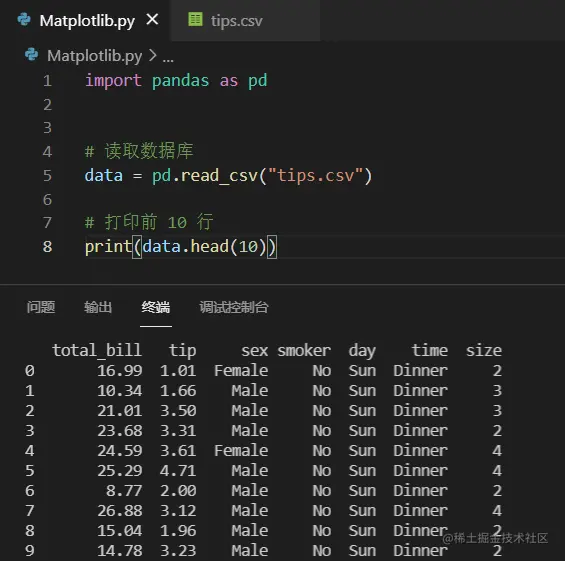Image resolution: width=565 pixels, height=561 pixels.
Task: Place cursor in print(data.head(10)) line
Action: [181, 247]
